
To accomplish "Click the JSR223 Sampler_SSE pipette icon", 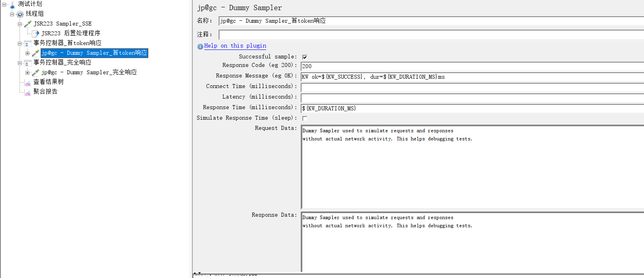I will pyautogui.click(x=28, y=24).
